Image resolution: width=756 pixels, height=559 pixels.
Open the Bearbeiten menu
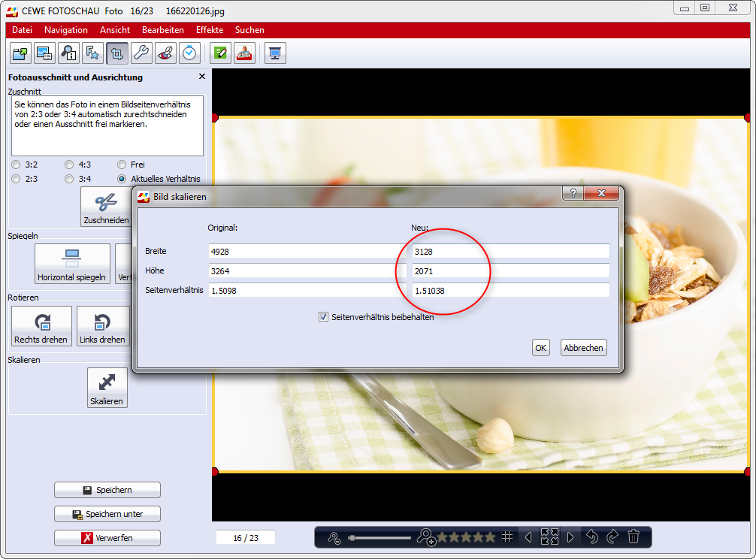[x=162, y=30]
